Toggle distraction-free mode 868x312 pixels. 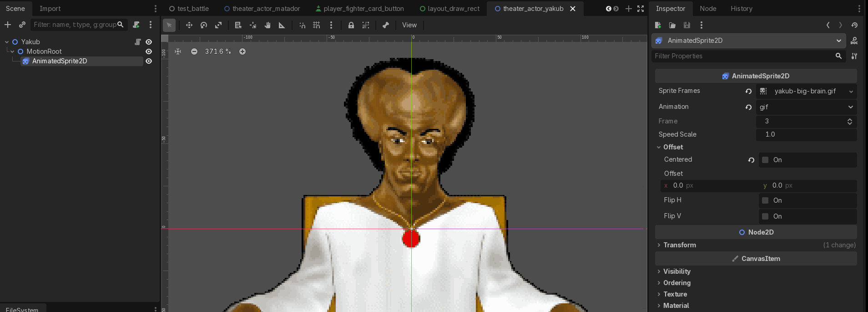tap(641, 9)
